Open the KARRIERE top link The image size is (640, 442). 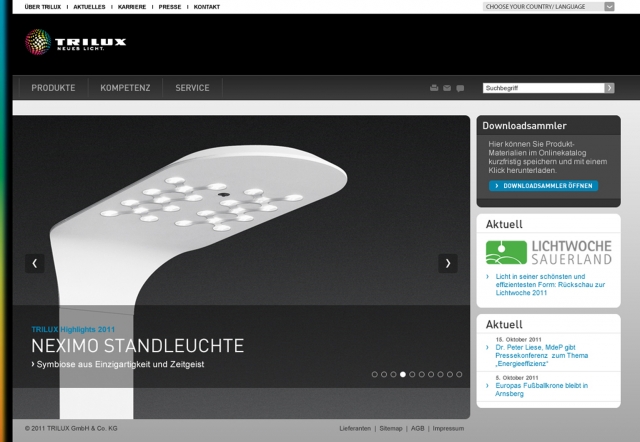(x=132, y=7)
